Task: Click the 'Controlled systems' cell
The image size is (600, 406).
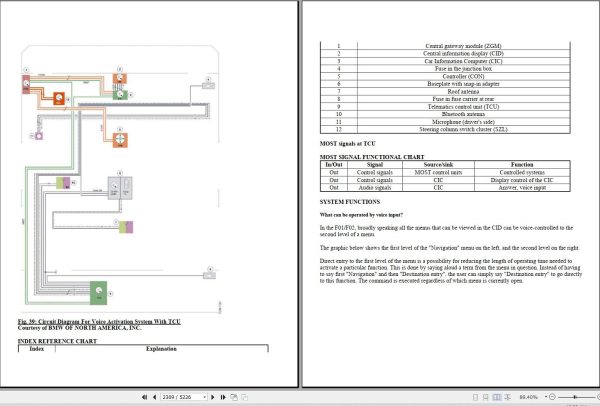Action: 522,173
